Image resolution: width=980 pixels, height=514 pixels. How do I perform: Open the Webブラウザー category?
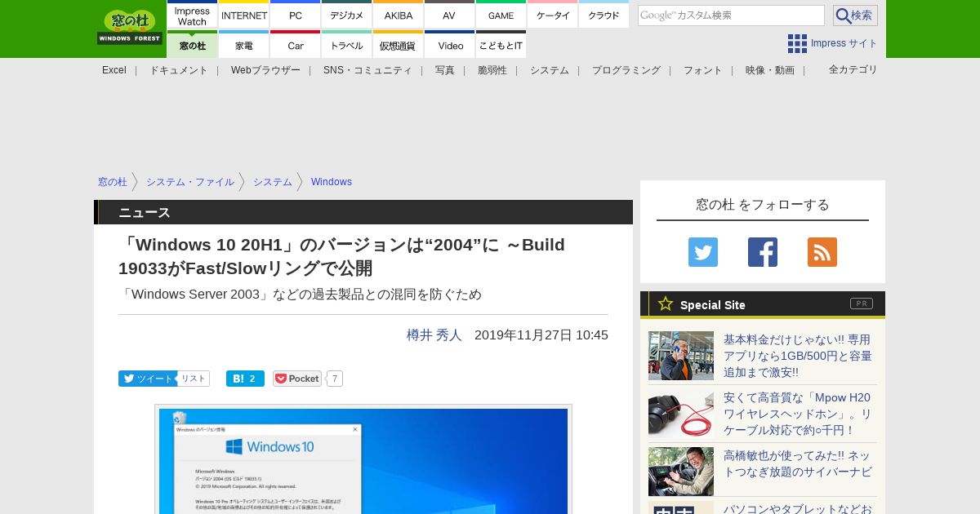pos(265,70)
